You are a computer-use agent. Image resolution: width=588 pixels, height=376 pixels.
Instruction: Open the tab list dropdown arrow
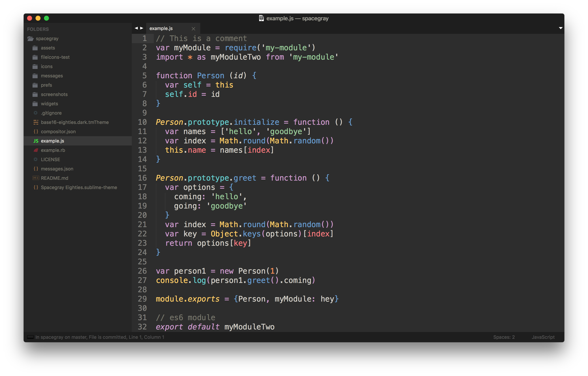point(561,28)
